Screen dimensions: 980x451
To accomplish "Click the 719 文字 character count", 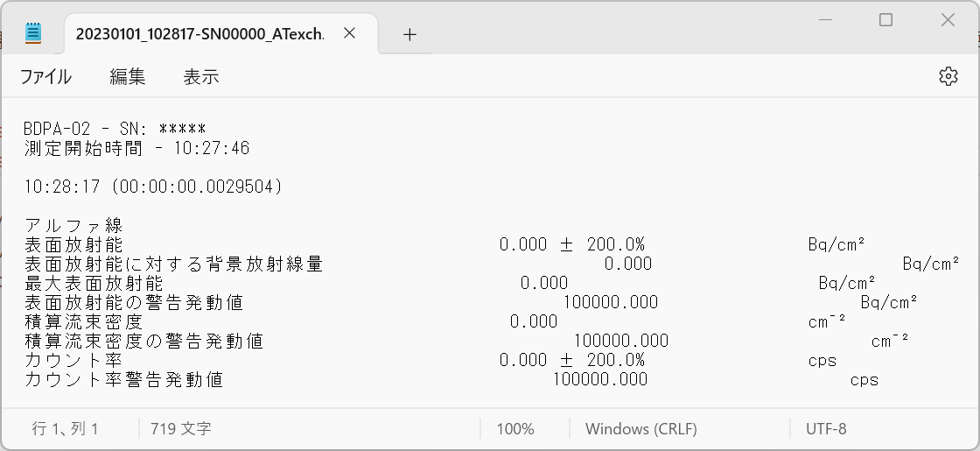I will click(x=180, y=429).
